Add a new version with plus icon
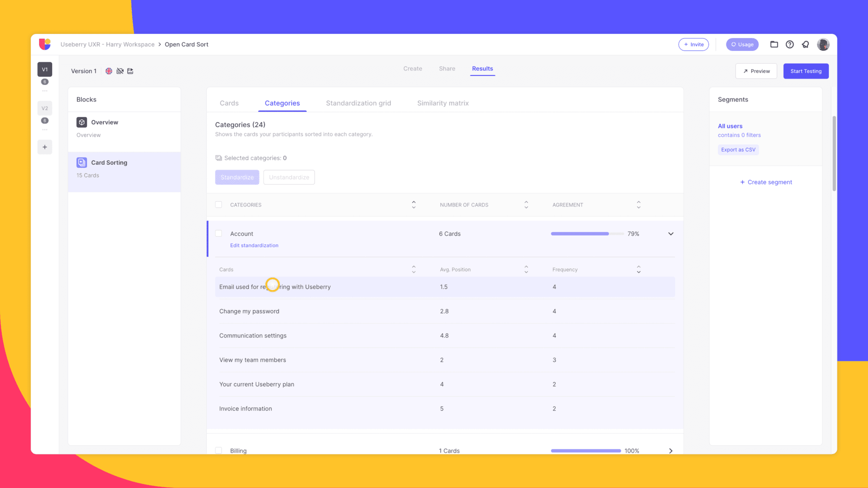Image resolution: width=868 pixels, height=488 pixels. (45, 147)
